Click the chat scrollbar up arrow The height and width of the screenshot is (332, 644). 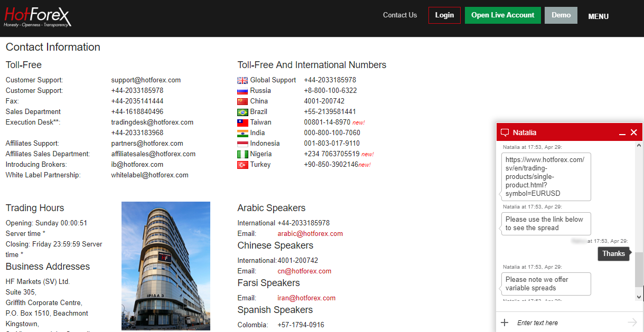639,145
